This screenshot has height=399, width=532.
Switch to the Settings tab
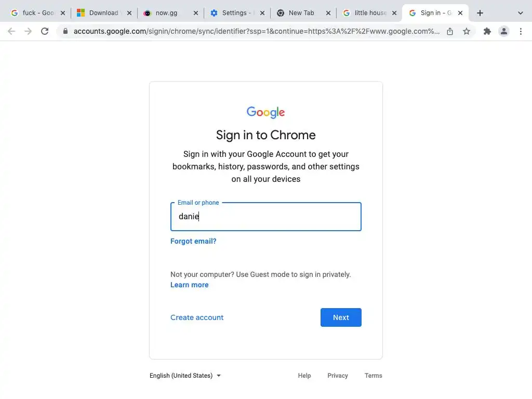pyautogui.click(x=234, y=13)
